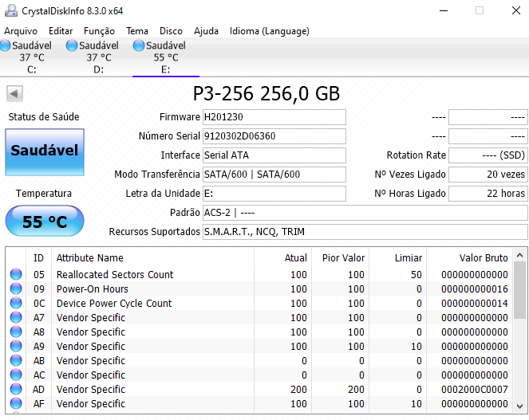The height and width of the screenshot is (420, 529).
Task: Select the Reallocated Sectors Count row
Action: tap(259, 274)
